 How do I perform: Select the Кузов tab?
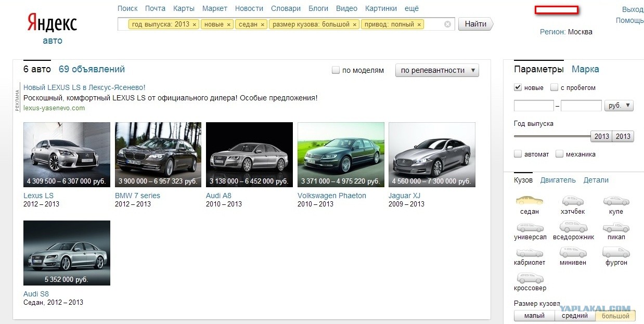(523, 180)
